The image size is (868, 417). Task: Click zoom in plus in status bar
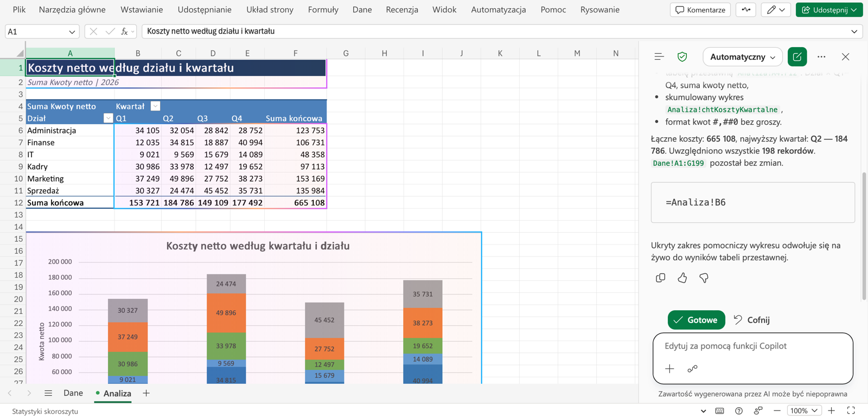pos(832,410)
